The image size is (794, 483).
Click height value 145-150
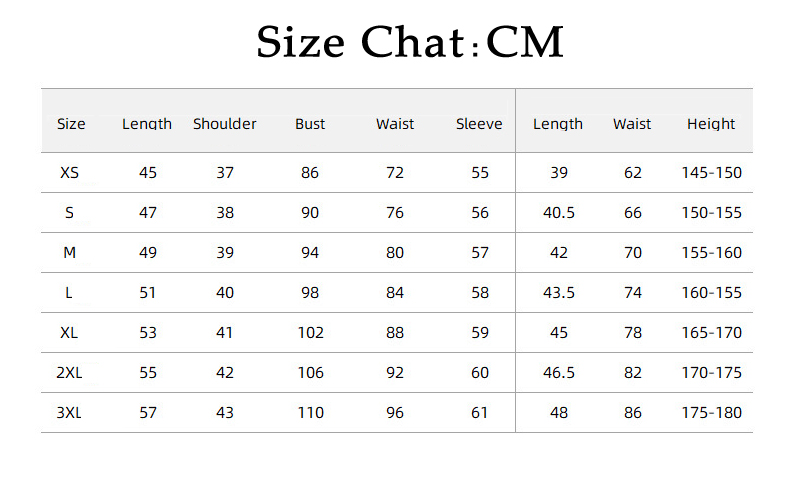[711, 173]
